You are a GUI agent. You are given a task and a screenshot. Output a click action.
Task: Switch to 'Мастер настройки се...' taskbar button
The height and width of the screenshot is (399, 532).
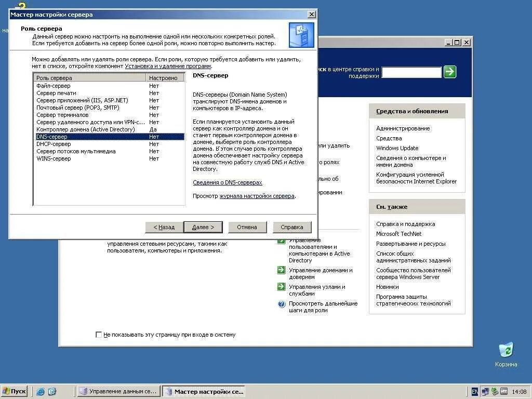[x=203, y=391]
